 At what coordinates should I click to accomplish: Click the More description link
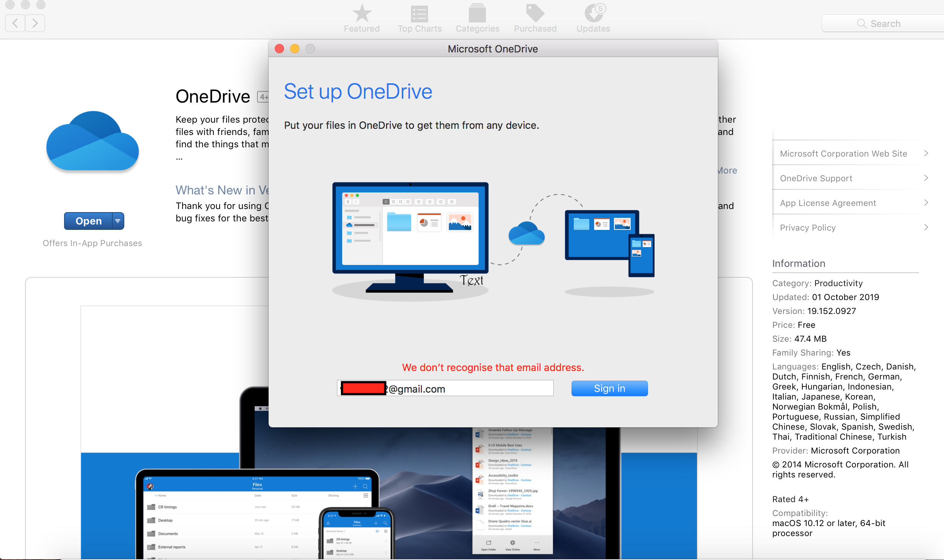point(727,170)
